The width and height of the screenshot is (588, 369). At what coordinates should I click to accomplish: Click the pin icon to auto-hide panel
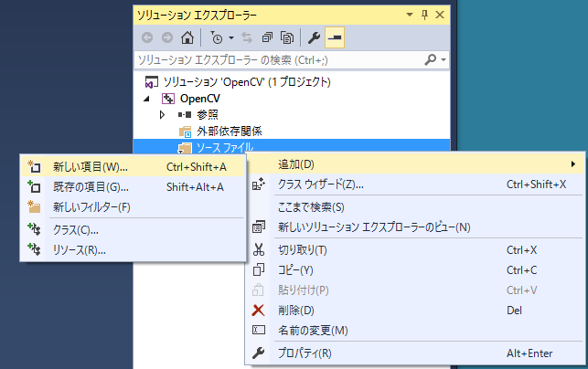click(x=423, y=15)
